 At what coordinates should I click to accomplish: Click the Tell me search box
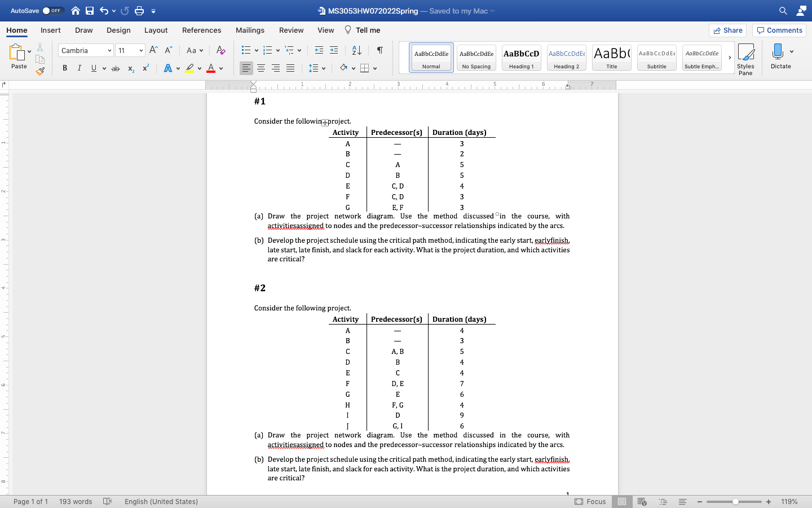pyautogui.click(x=362, y=30)
